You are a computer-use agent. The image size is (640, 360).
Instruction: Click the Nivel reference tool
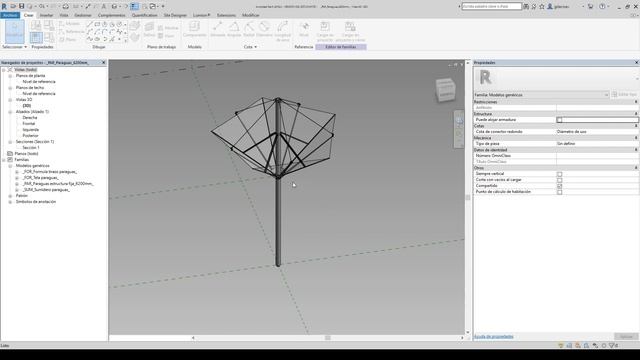pyautogui.click(x=304, y=29)
